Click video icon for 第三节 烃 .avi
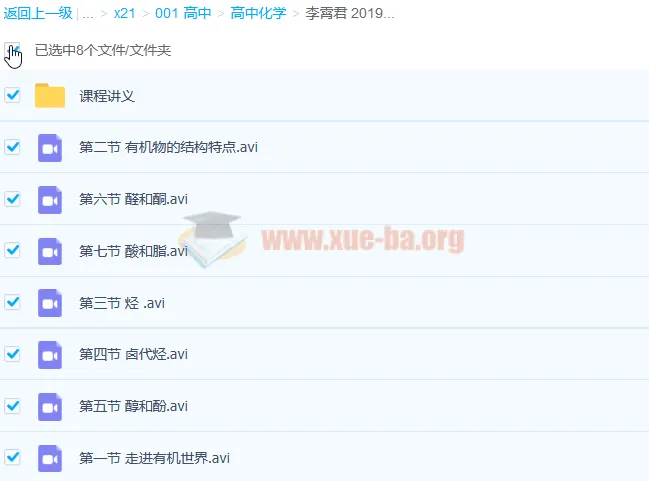Image resolution: width=649 pixels, height=481 pixels. (50, 303)
